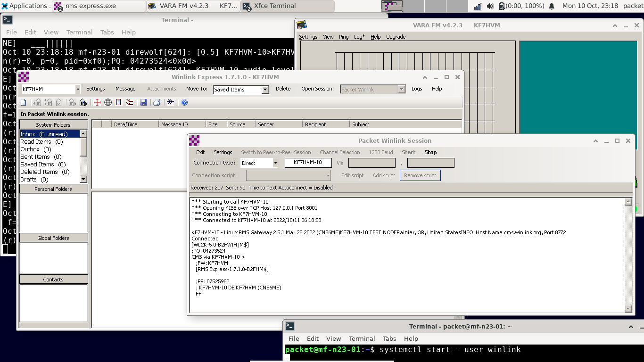The height and width of the screenshot is (362, 644).
Task: Open Message menu in Winlink Express
Action: tap(125, 89)
